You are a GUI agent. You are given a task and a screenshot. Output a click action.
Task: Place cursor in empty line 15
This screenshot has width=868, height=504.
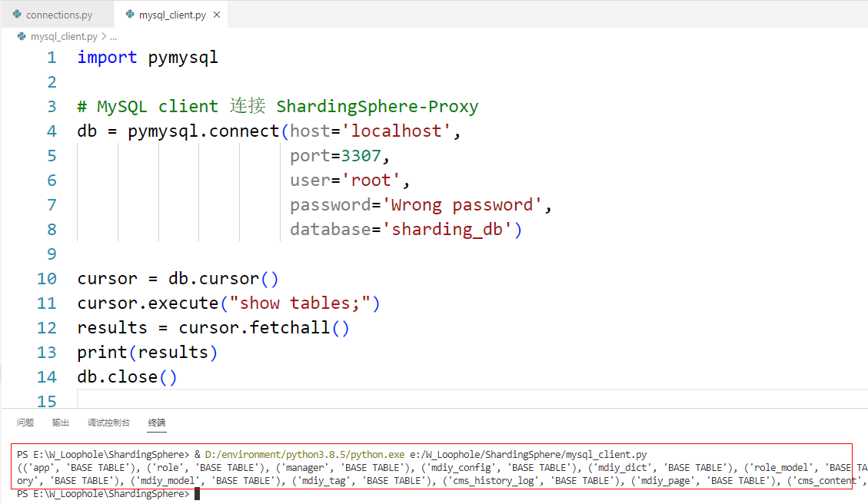(308, 401)
